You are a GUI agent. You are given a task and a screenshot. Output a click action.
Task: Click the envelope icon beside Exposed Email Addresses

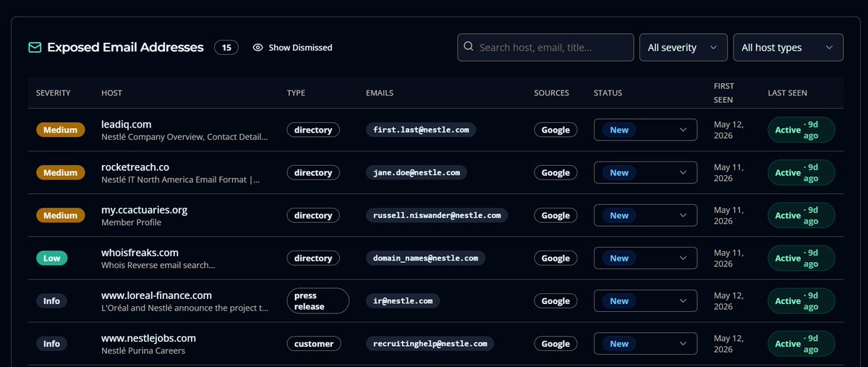click(35, 47)
